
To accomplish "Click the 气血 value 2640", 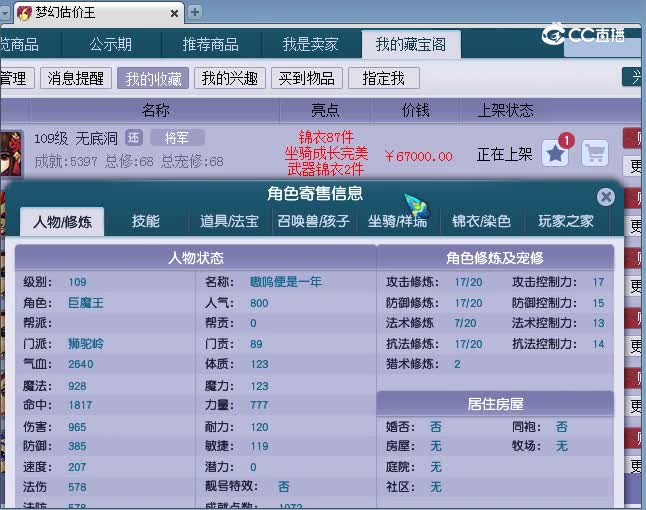I will click(81, 364).
